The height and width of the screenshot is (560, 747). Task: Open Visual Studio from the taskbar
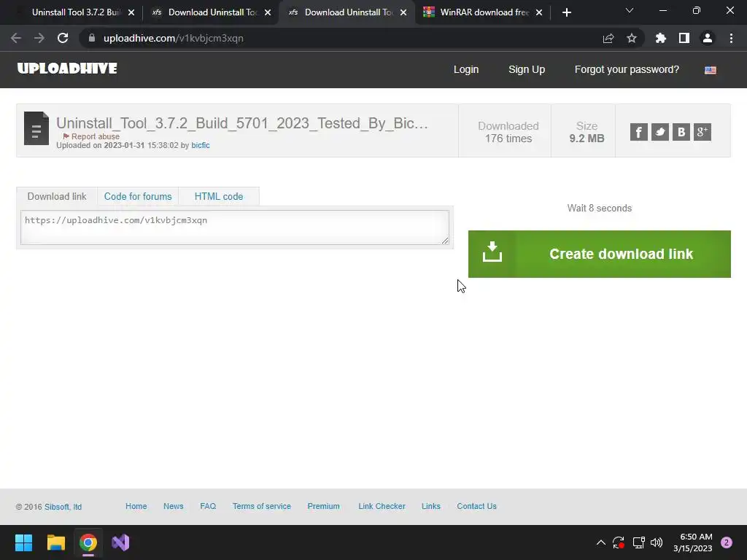(120, 542)
